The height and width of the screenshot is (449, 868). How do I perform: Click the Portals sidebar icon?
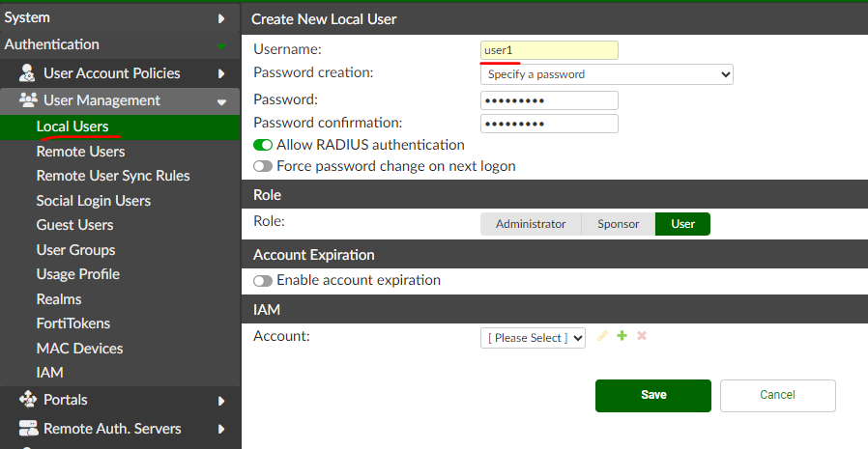pyautogui.click(x=27, y=400)
